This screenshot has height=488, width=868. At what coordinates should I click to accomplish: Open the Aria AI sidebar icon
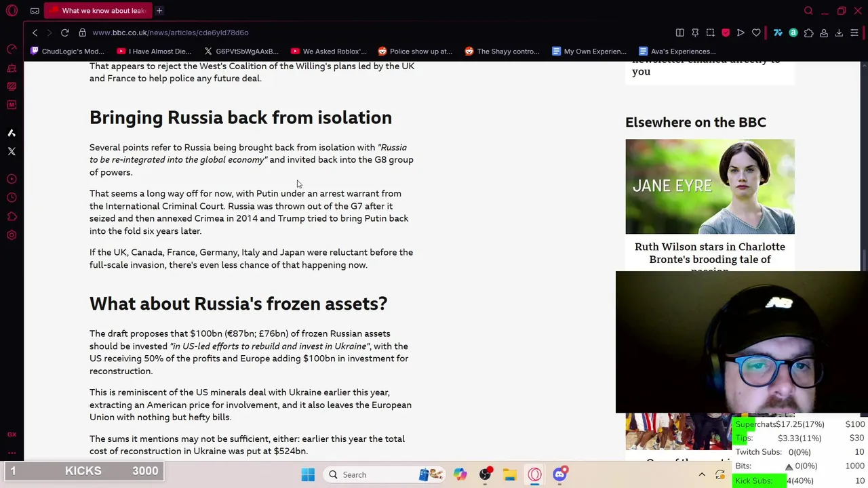pos(12,133)
